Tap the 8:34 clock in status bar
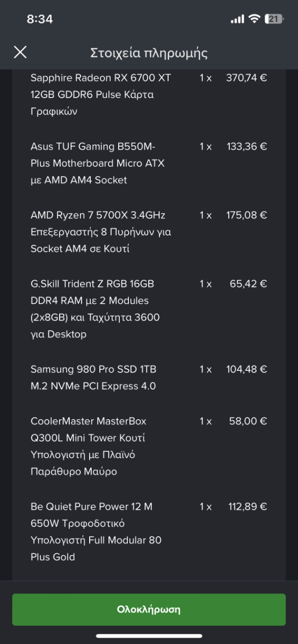This screenshot has width=298, height=644. click(40, 19)
